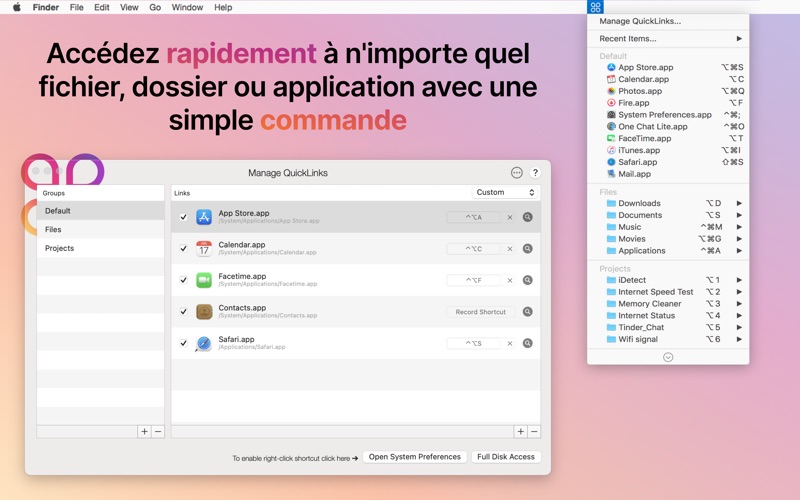Expand the Music folder submenu arrow

739,227
